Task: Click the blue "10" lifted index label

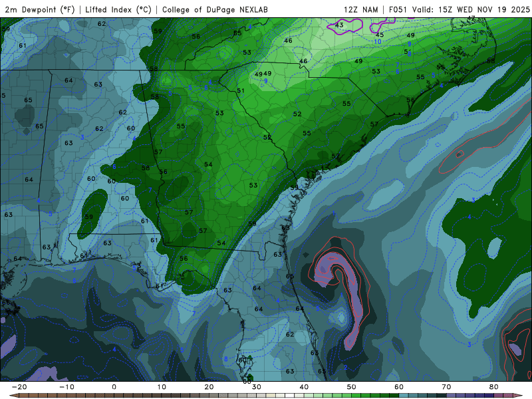Action: click(x=378, y=42)
